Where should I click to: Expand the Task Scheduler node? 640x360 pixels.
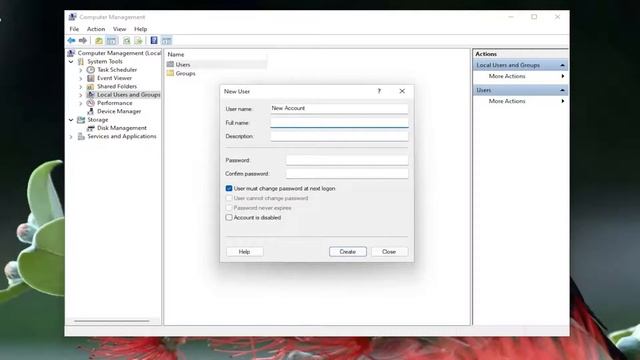click(81, 70)
